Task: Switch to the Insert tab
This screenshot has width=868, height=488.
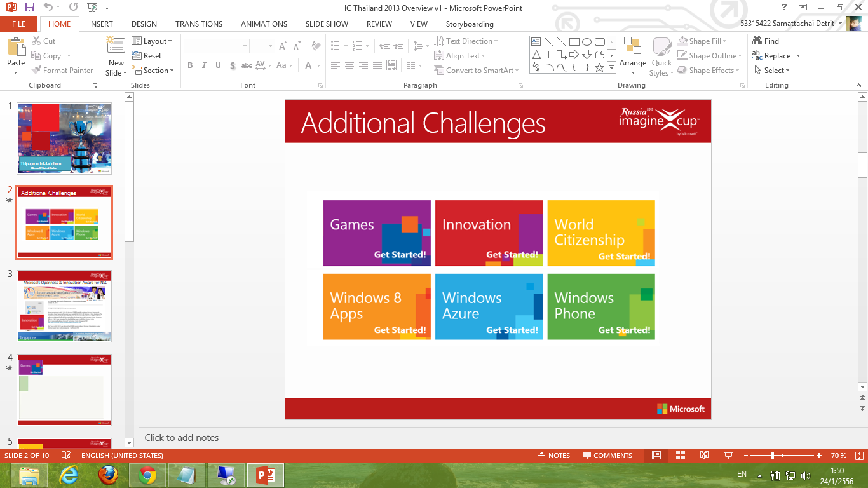Action: pyautogui.click(x=101, y=24)
